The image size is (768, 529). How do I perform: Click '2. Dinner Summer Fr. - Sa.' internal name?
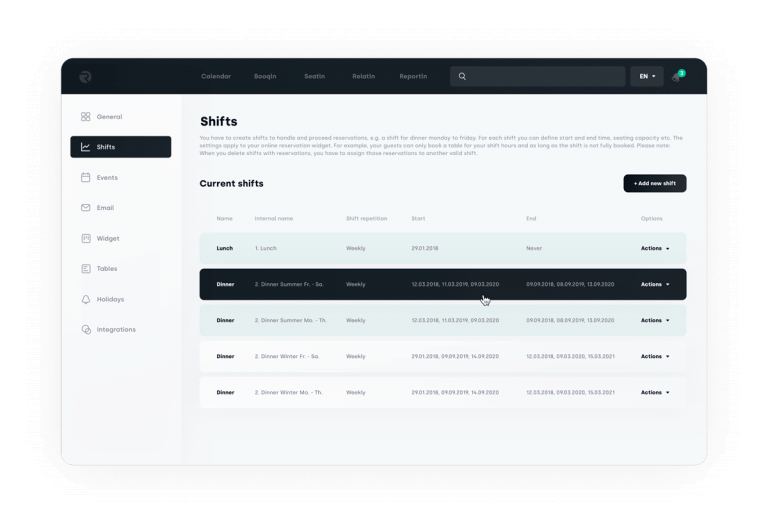coord(289,284)
